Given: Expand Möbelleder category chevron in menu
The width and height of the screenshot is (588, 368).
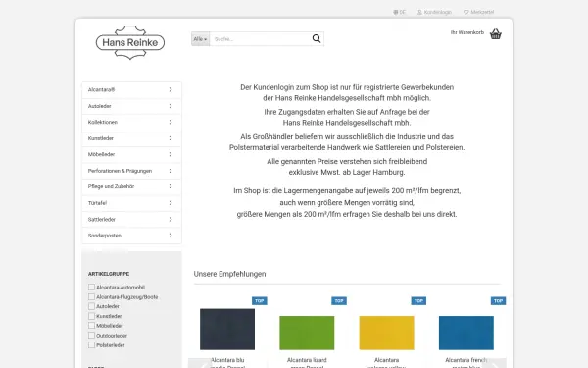Looking at the screenshot, I should pos(171,154).
